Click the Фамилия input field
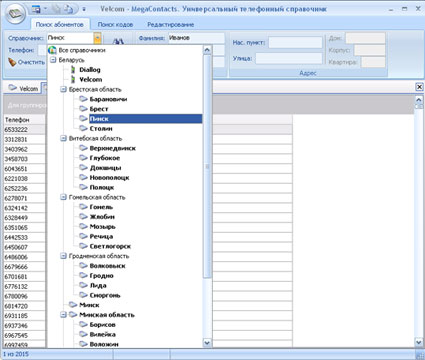 click(x=196, y=38)
